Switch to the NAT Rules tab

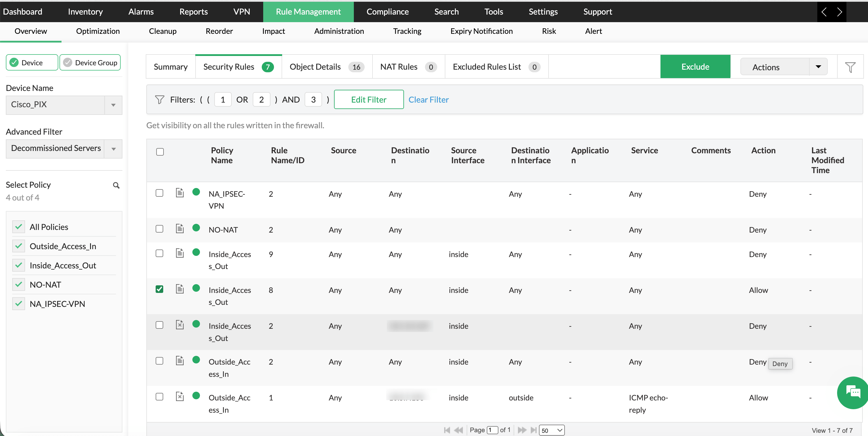coord(408,67)
